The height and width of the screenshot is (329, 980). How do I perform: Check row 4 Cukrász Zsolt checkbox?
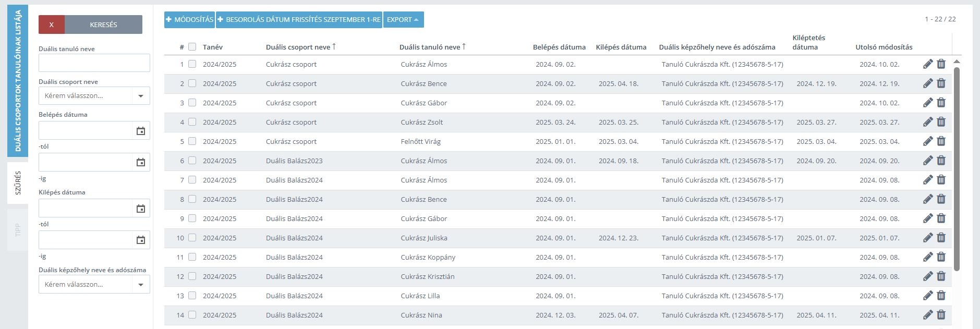[192, 122]
